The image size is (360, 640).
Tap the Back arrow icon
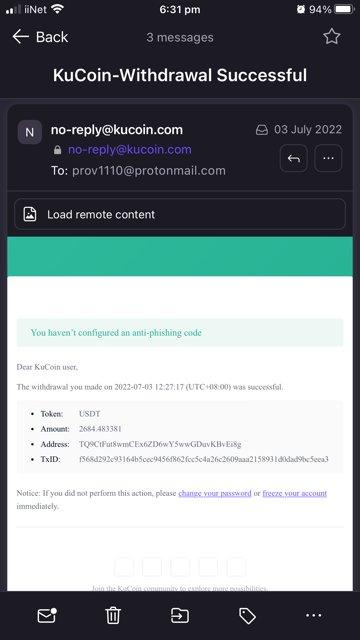pos(20,37)
